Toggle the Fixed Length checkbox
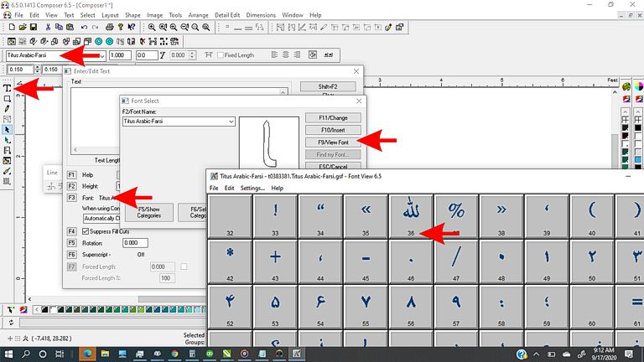 tap(221, 55)
